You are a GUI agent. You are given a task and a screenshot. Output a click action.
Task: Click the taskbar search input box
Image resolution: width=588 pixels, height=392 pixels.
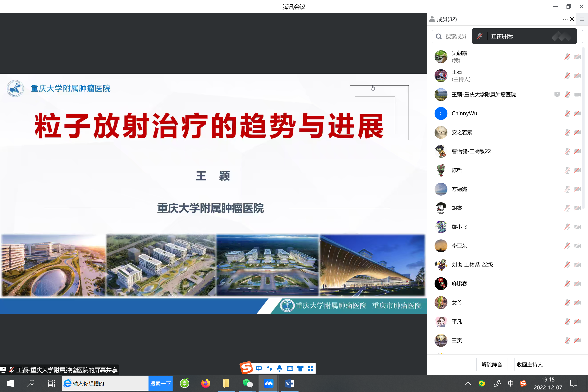click(x=105, y=383)
